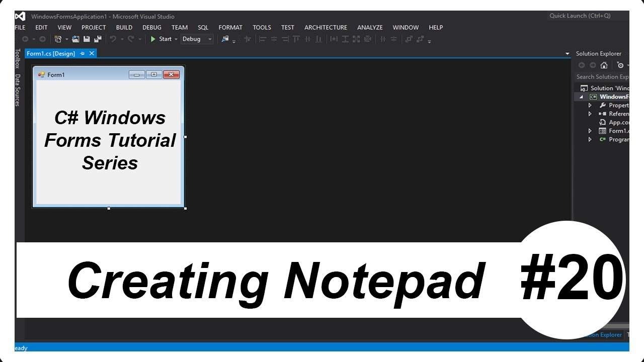644x362 pixels.
Task: Select App.config in Solution Explorer
Action: click(614, 122)
